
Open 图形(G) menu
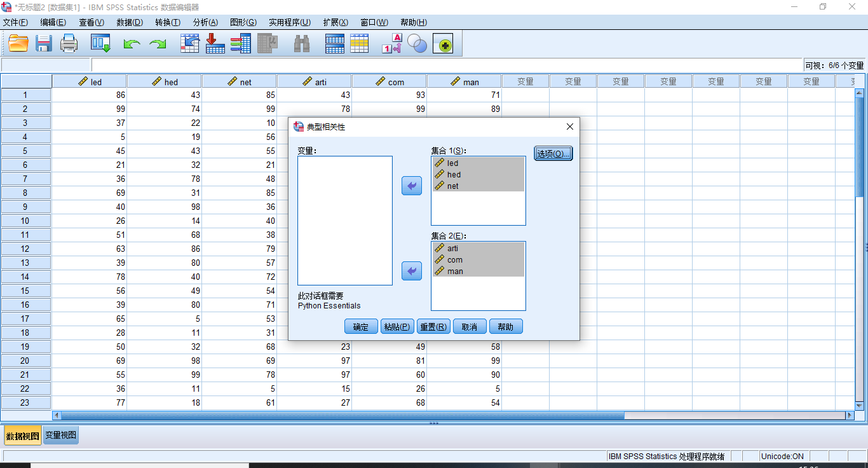[243, 22]
